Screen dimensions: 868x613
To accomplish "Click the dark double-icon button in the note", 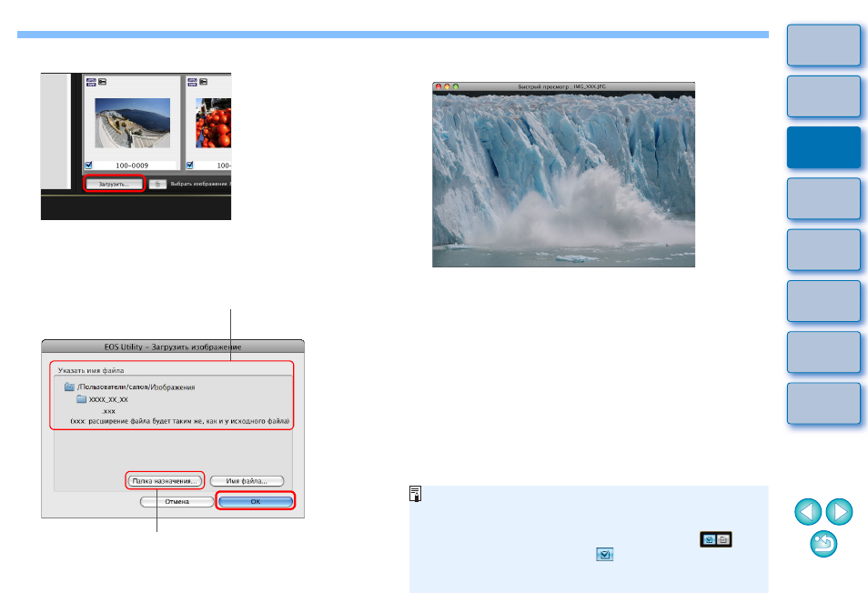I will pyautogui.click(x=716, y=539).
